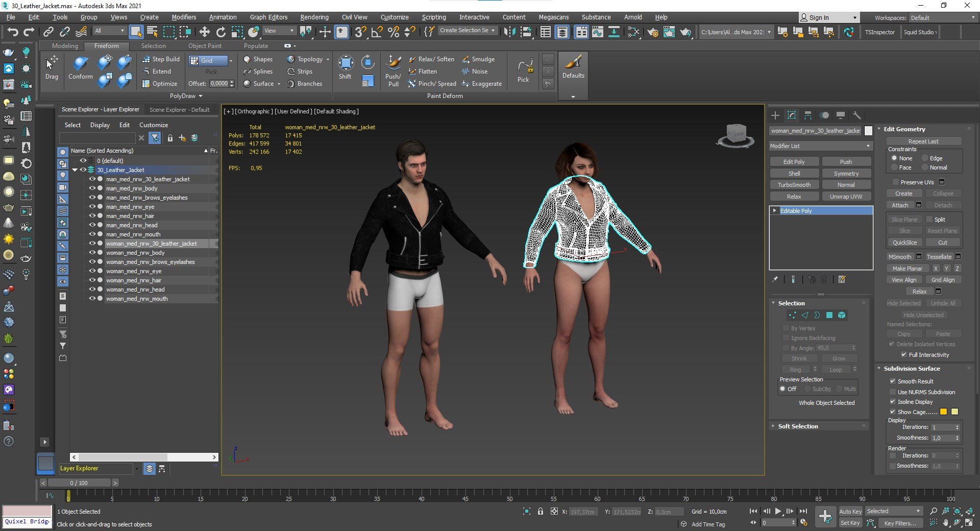Toggle the Percent Snap icon
The height and width of the screenshot is (531, 980).
[x=393, y=32]
